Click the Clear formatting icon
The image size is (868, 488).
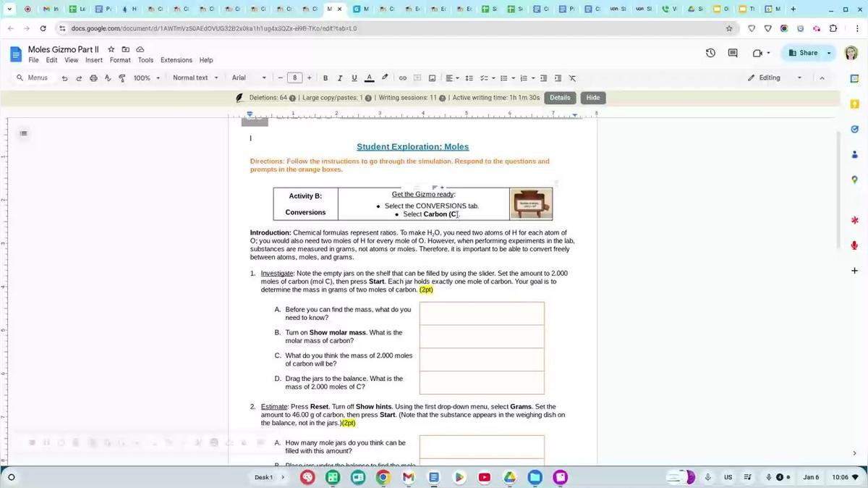[x=572, y=78]
